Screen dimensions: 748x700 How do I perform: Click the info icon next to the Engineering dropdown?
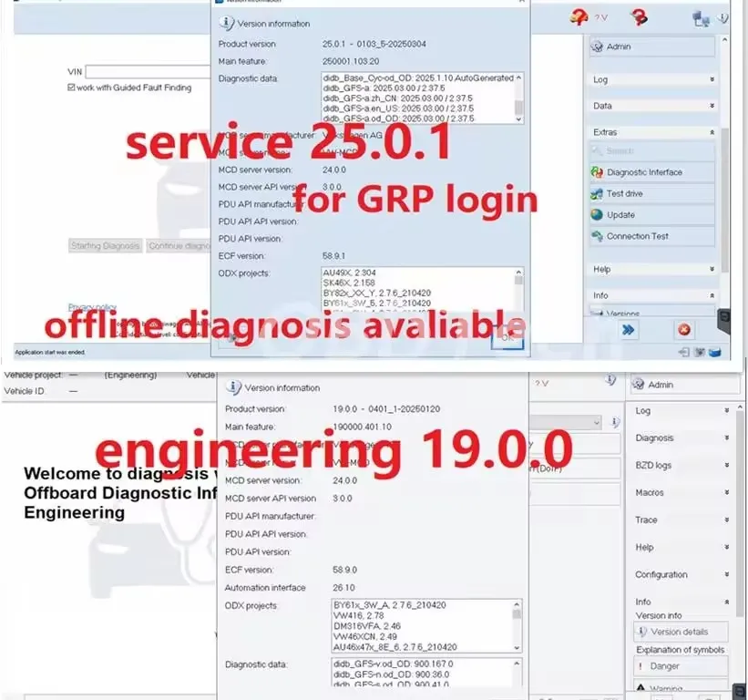[615, 422]
